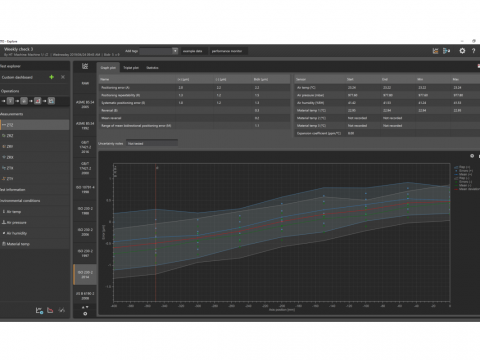Select the ISO 230-2 1988 standard

click(x=85, y=211)
